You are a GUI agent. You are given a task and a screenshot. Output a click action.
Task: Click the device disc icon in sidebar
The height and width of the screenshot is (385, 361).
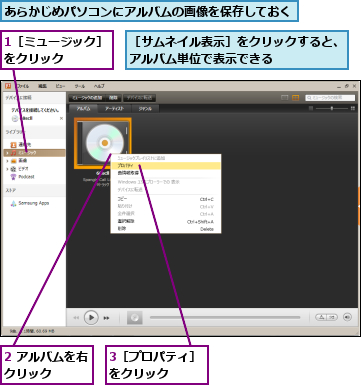pyautogui.click(x=15, y=118)
